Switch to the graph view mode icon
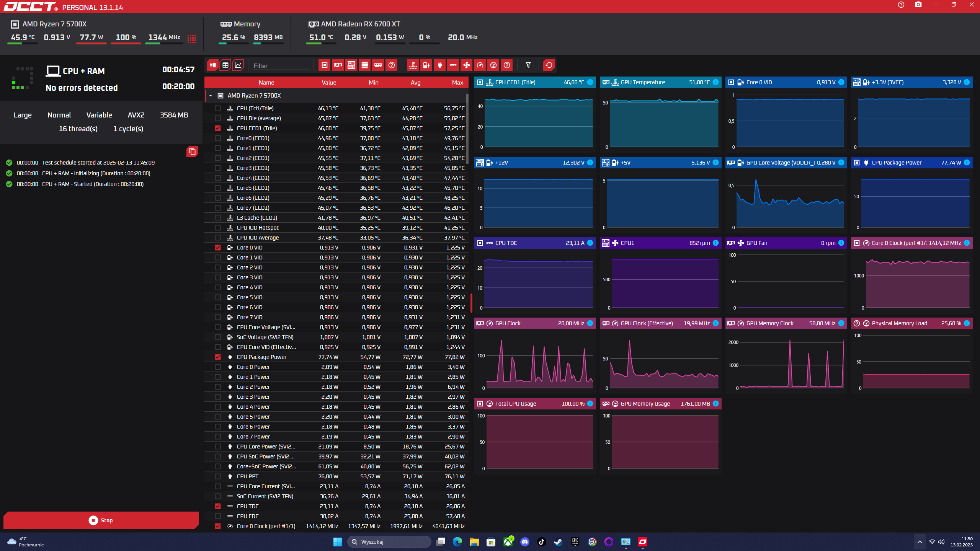980x551 pixels. click(x=238, y=65)
